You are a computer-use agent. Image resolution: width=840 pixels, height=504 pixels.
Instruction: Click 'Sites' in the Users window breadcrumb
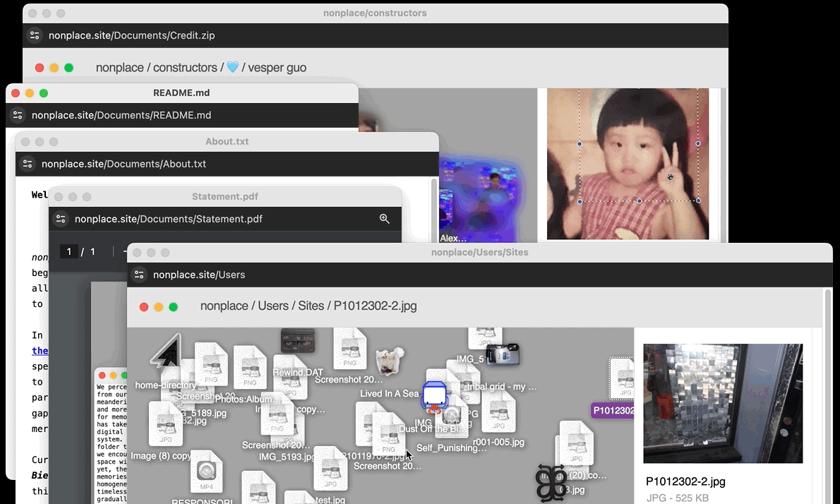point(311,306)
